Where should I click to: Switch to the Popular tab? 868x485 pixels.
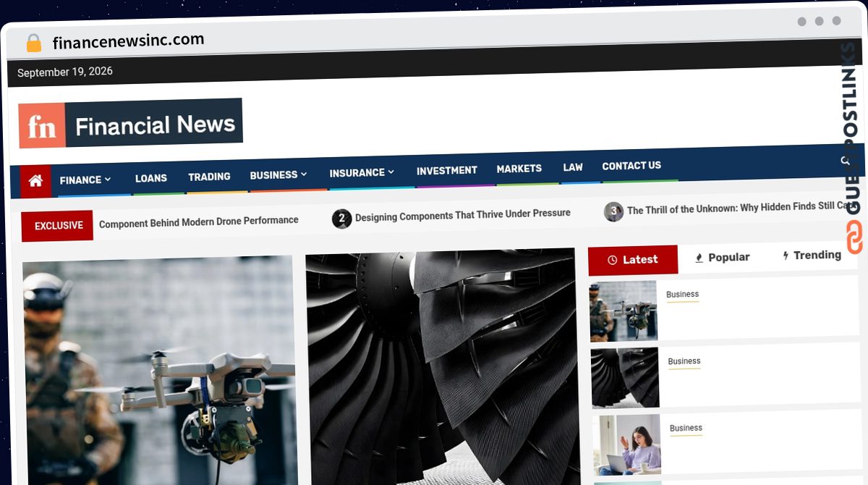tap(722, 257)
